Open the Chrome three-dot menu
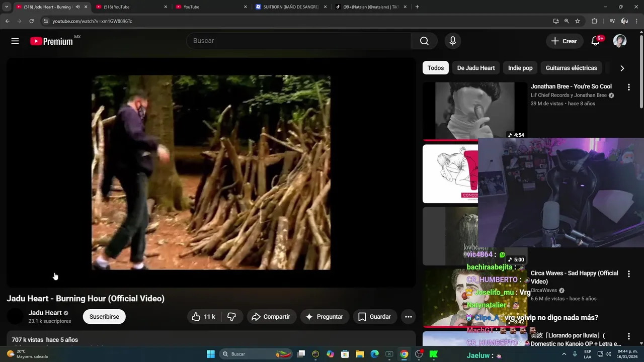 coord(637,21)
